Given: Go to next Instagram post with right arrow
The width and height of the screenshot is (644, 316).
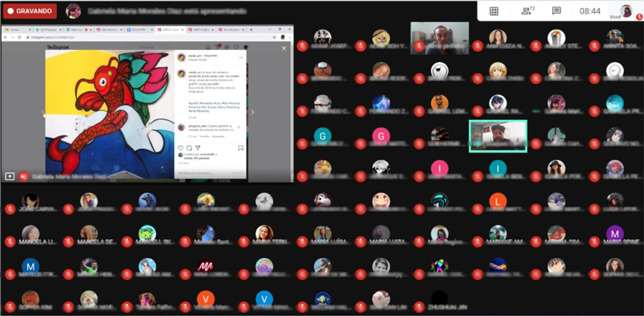Looking at the screenshot, I should pyautogui.click(x=252, y=112).
